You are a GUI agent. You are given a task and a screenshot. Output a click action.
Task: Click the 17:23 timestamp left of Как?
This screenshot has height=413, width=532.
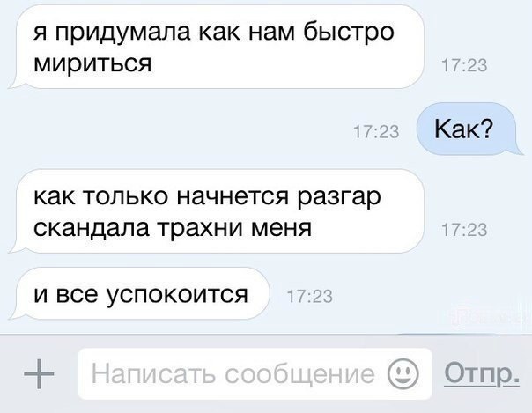[x=376, y=131]
